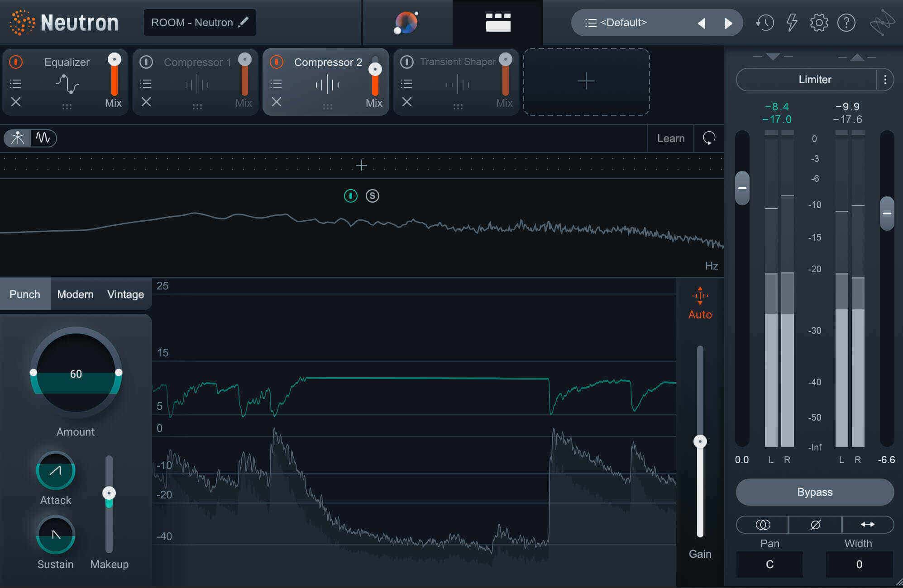Switch to the waveform view tab
The width and height of the screenshot is (903, 588).
(x=43, y=138)
